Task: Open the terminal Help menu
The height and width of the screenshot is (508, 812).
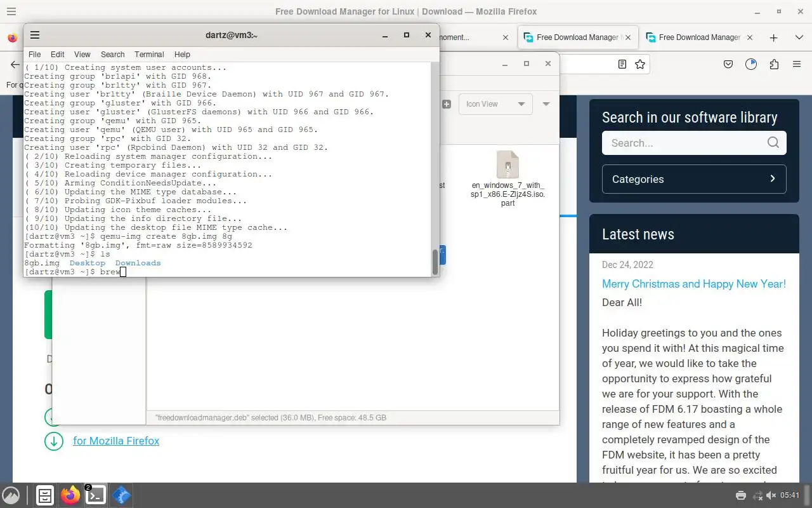Action: click(x=182, y=55)
